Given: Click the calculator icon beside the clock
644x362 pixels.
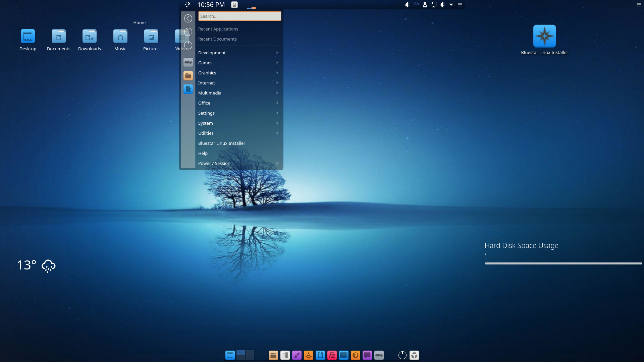Looking at the screenshot, I should coord(234,5).
